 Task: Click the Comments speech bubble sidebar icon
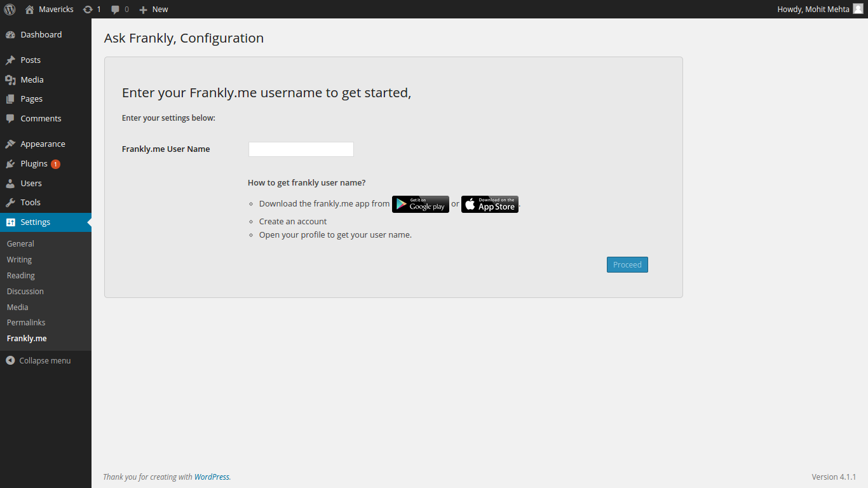(x=10, y=119)
